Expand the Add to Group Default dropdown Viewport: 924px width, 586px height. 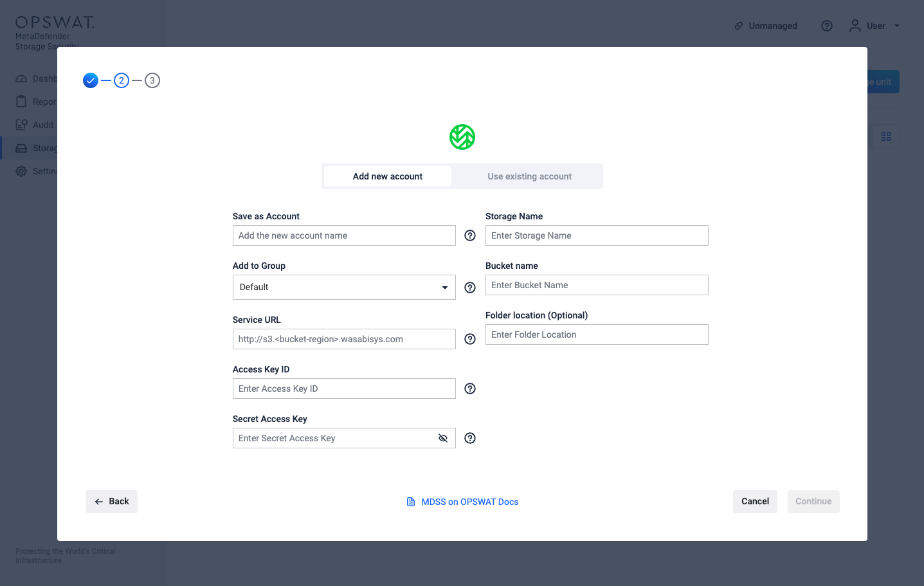[344, 288]
